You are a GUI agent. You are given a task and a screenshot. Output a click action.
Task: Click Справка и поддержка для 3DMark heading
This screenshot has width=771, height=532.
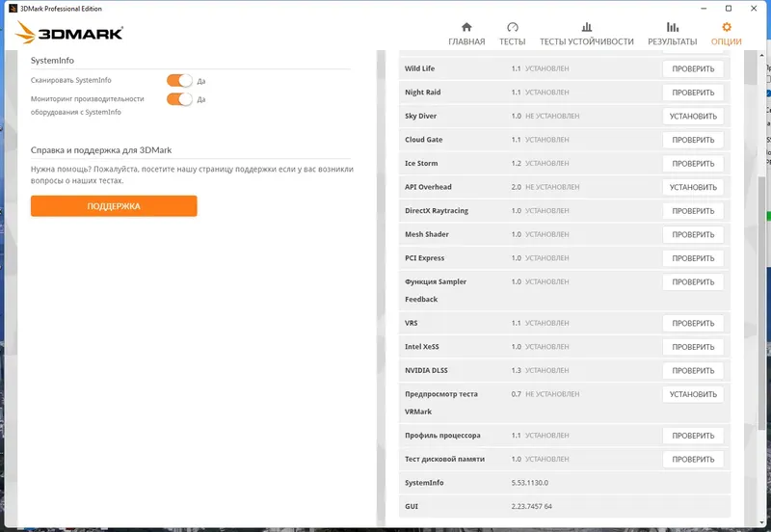[101, 150]
